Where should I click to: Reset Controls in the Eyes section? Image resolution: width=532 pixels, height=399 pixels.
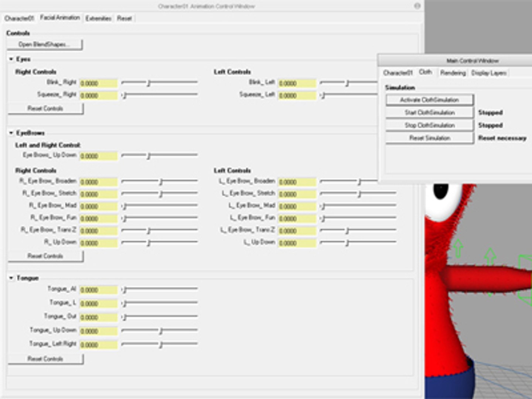point(45,109)
